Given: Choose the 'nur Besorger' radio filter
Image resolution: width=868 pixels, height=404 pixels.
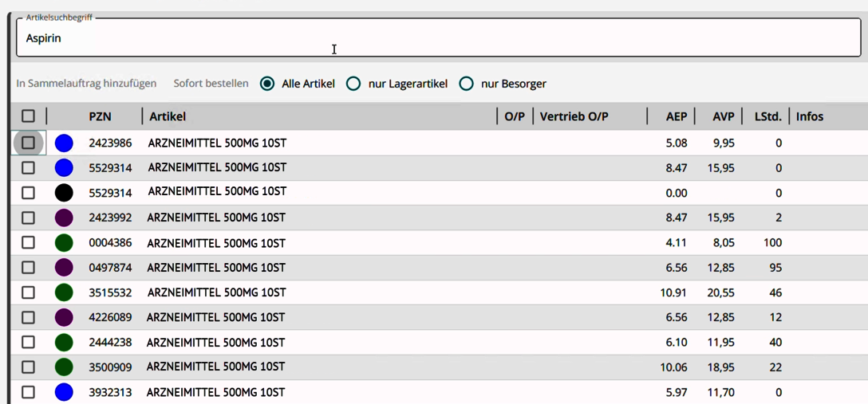Looking at the screenshot, I should tap(466, 84).
